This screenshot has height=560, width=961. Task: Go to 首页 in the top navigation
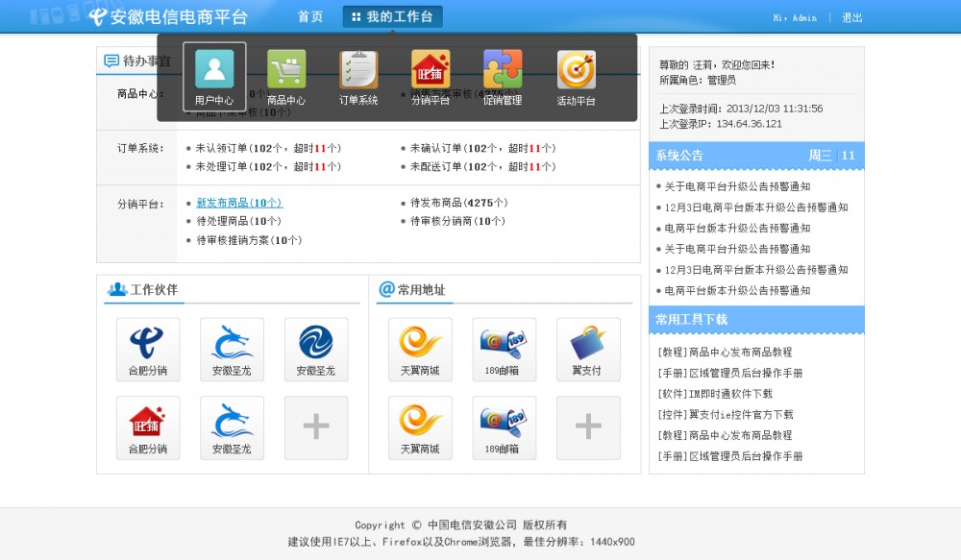pyautogui.click(x=310, y=16)
